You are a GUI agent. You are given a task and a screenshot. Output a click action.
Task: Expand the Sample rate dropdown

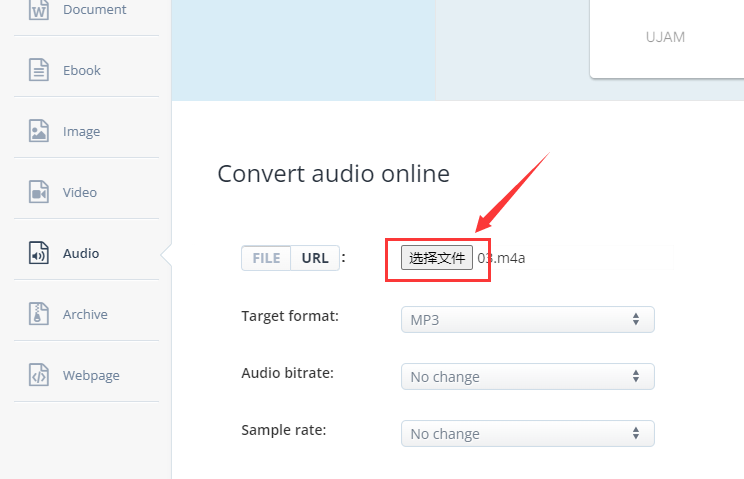[x=528, y=433]
